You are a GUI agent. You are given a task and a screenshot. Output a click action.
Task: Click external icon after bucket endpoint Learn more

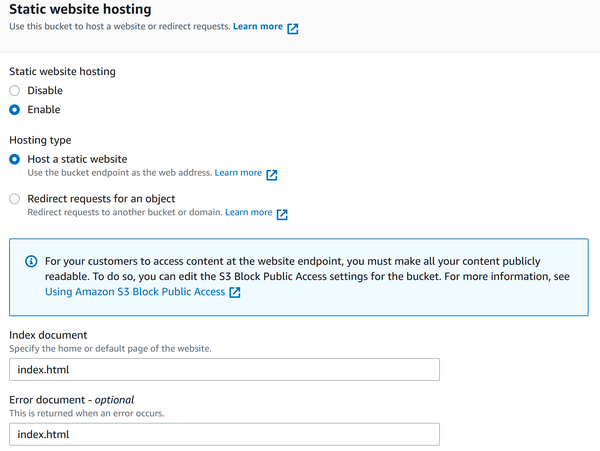coord(272,174)
